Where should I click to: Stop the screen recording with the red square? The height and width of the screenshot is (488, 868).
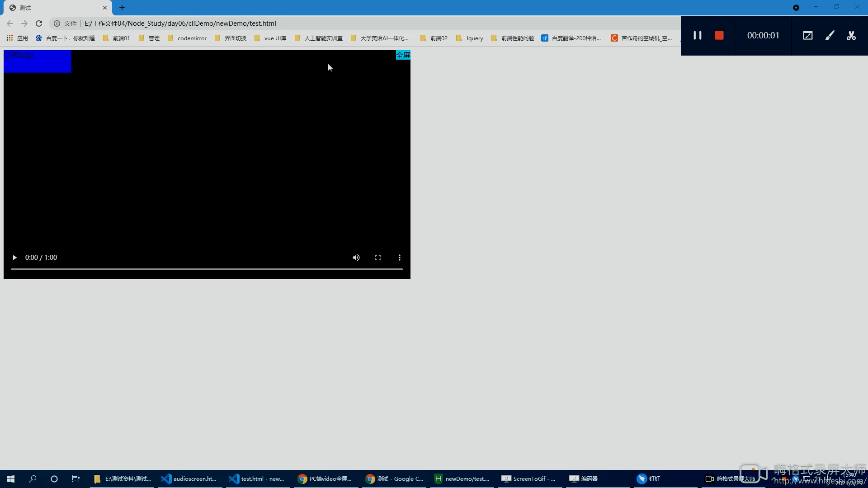coord(719,35)
